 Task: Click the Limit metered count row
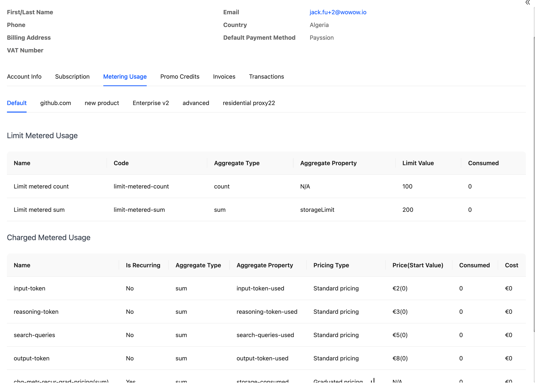[41, 186]
